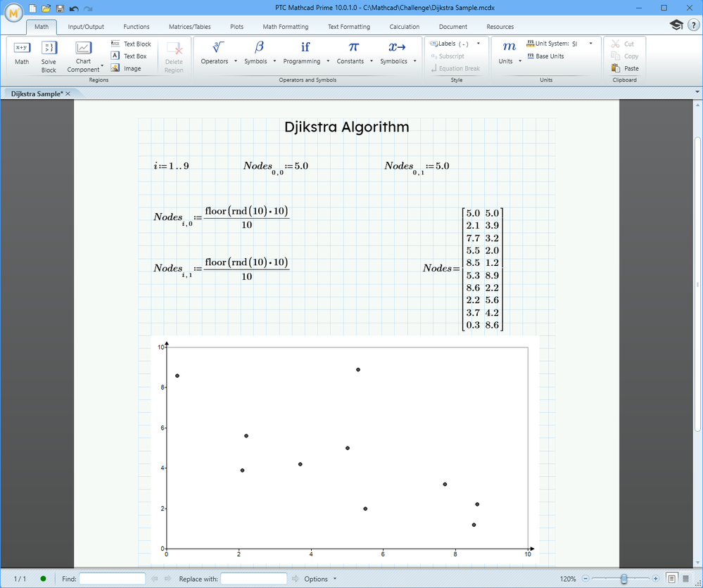The width and height of the screenshot is (703, 588).
Task: Switch to page view in status bar
Action: [x=671, y=579]
